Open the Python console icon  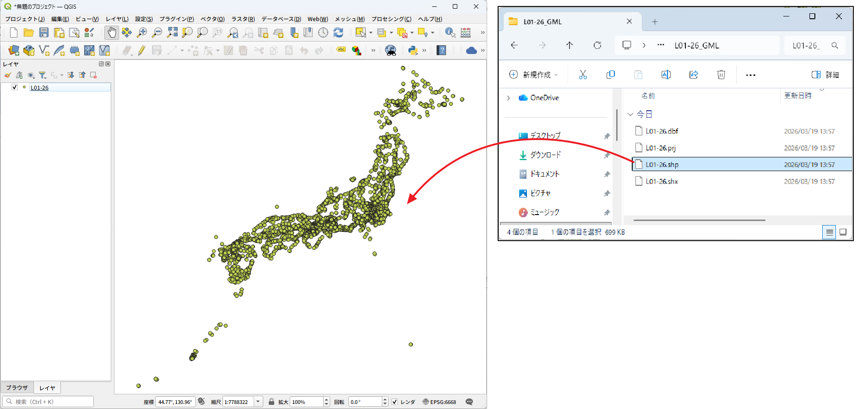412,50
